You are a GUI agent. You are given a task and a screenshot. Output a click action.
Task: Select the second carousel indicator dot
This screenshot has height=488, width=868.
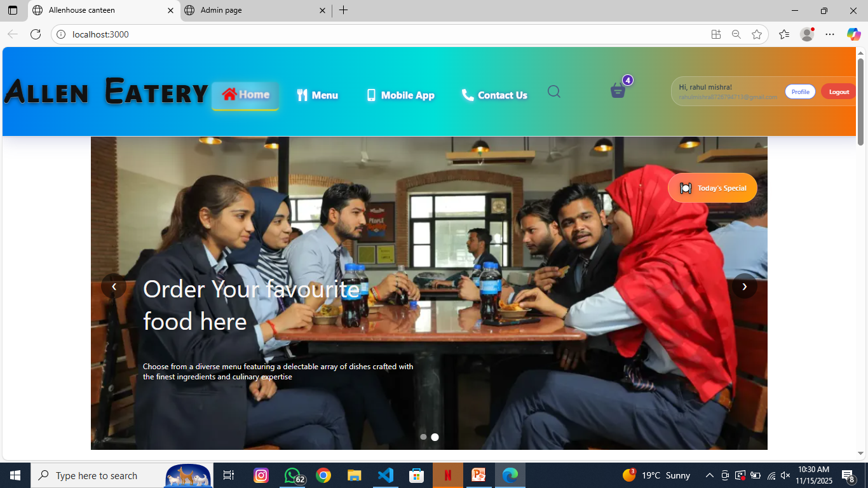[x=435, y=437]
